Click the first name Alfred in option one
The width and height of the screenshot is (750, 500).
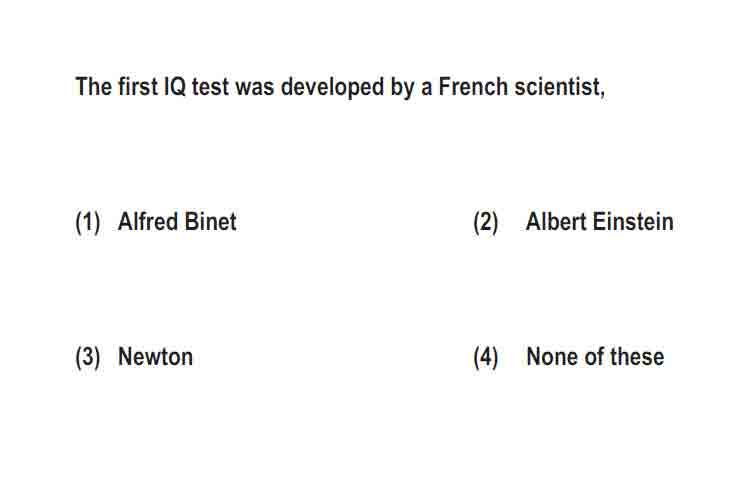point(148,222)
